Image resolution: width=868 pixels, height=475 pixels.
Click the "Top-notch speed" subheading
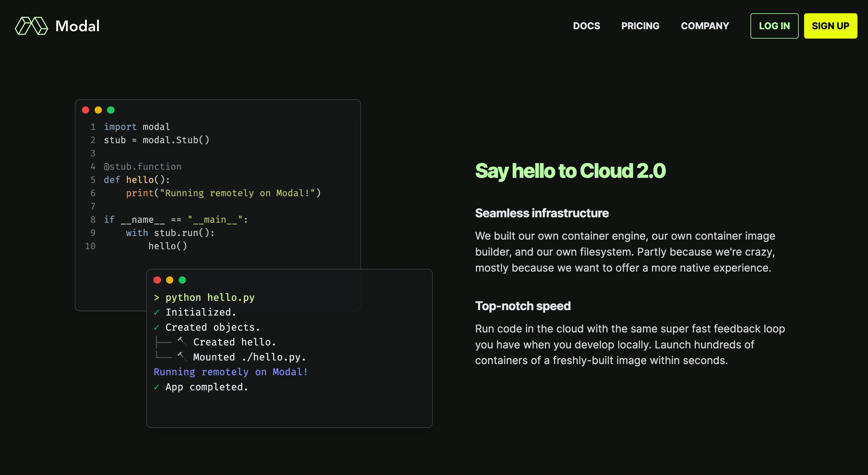[x=523, y=306]
